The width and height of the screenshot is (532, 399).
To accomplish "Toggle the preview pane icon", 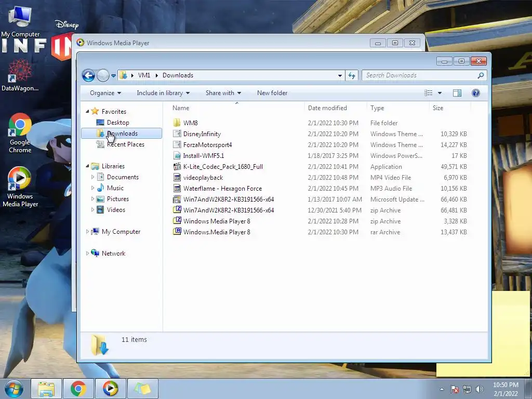I will point(457,93).
